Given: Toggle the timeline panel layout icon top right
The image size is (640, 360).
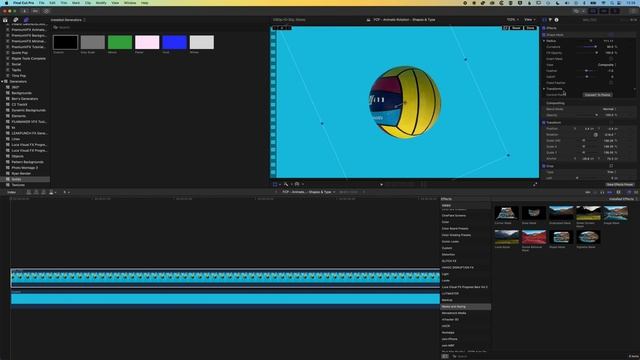Looking at the screenshot, I should 604,11.
